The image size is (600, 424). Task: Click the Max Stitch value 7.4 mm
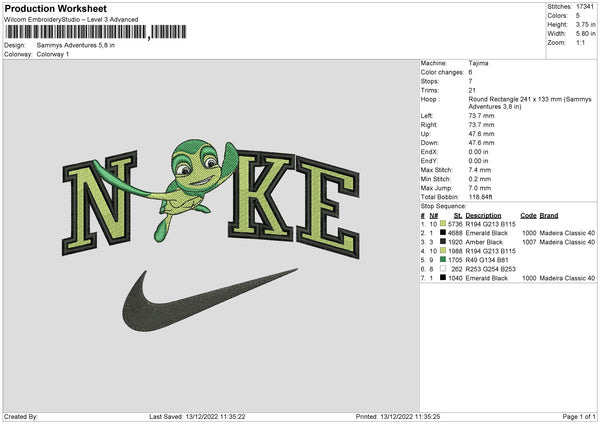point(479,170)
